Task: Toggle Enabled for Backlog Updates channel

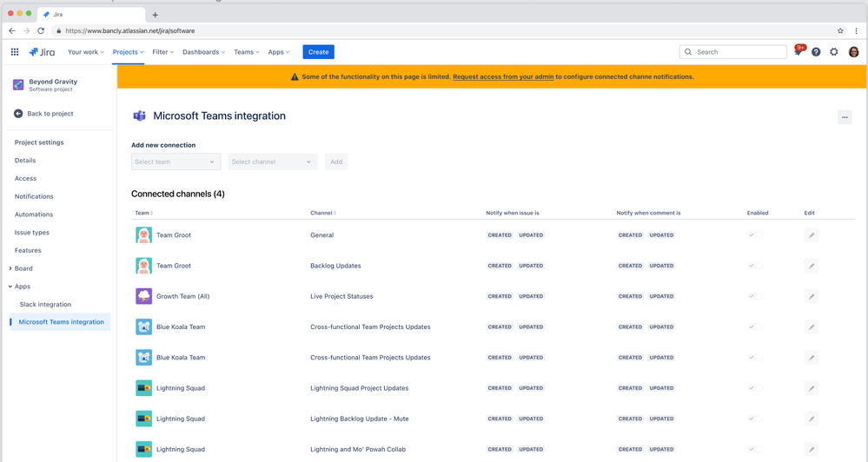Action: coord(755,266)
